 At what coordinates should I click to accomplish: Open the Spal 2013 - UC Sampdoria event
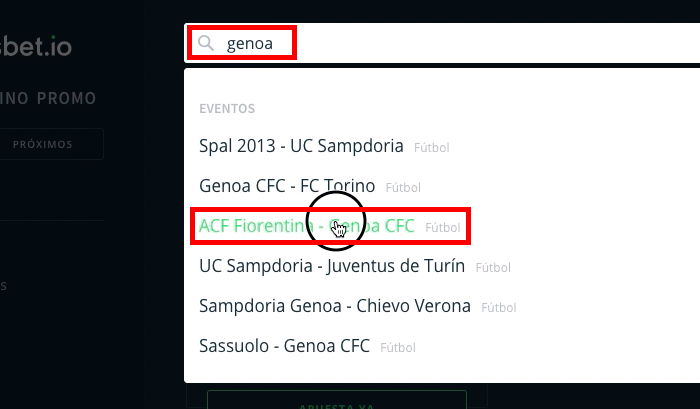[x=301, y=146]
